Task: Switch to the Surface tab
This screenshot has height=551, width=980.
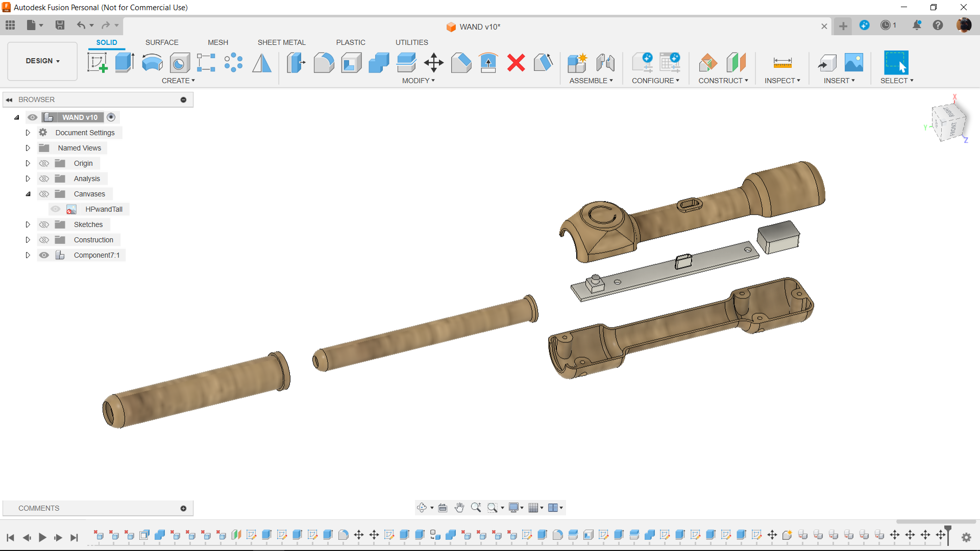Action: tap(161, 42)
